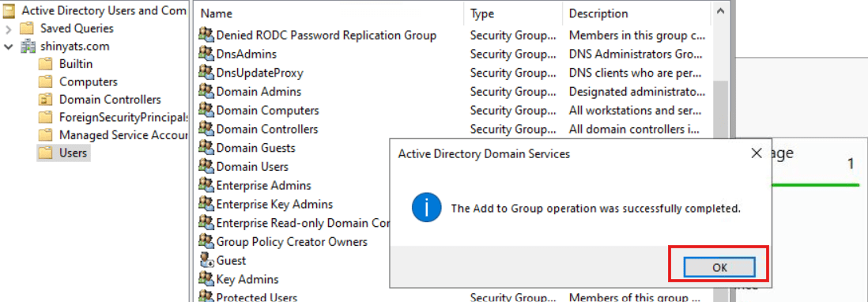Select the Users folder icon in tree
The width and height of the screenshot is (868, 302).
(x=45, y=153)
